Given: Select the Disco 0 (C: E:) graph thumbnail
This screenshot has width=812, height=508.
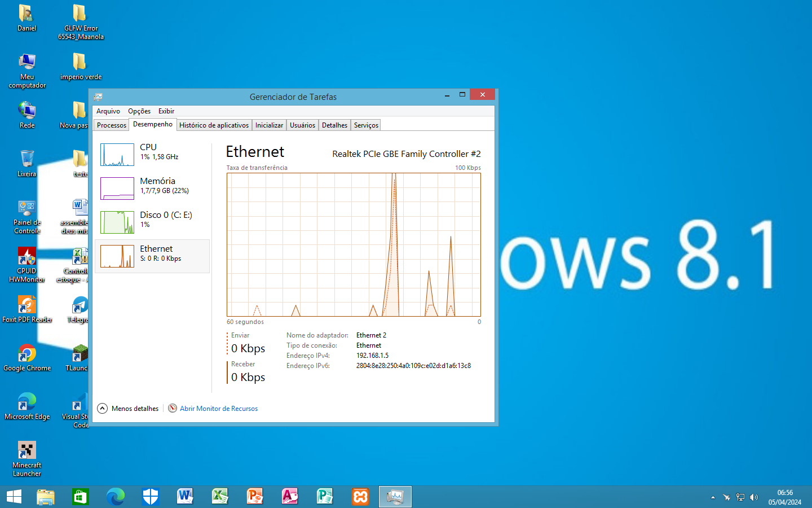Looking at the screenshot, I should tap(117, 222).
